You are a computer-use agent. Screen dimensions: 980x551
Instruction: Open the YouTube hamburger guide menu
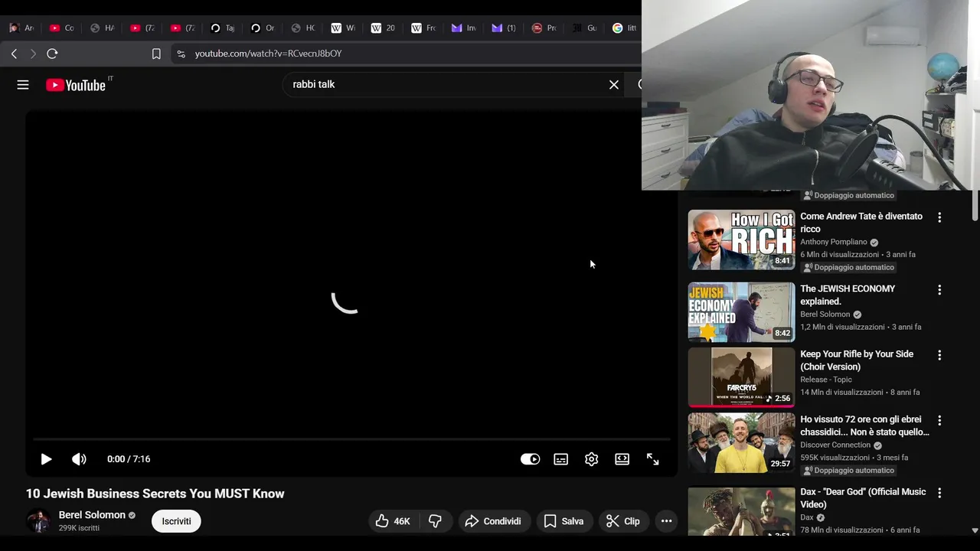point(23,85)
